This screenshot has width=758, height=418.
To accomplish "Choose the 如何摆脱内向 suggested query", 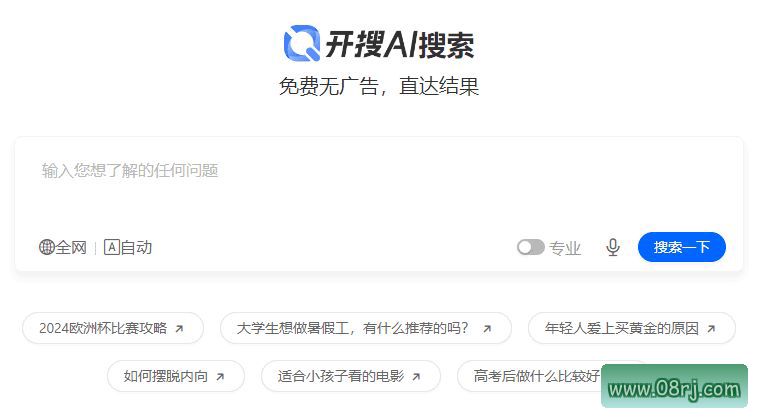I will pyautogui.click(x=175, y=376).
